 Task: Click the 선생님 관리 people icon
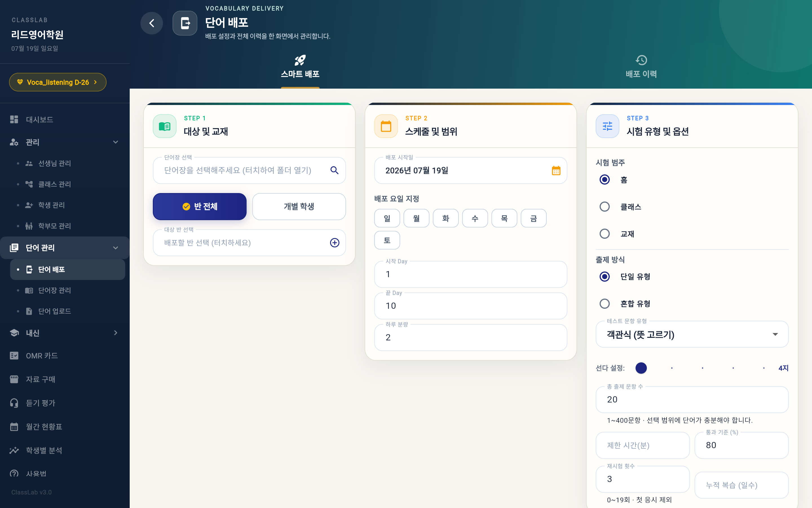[x=29, y=163]
